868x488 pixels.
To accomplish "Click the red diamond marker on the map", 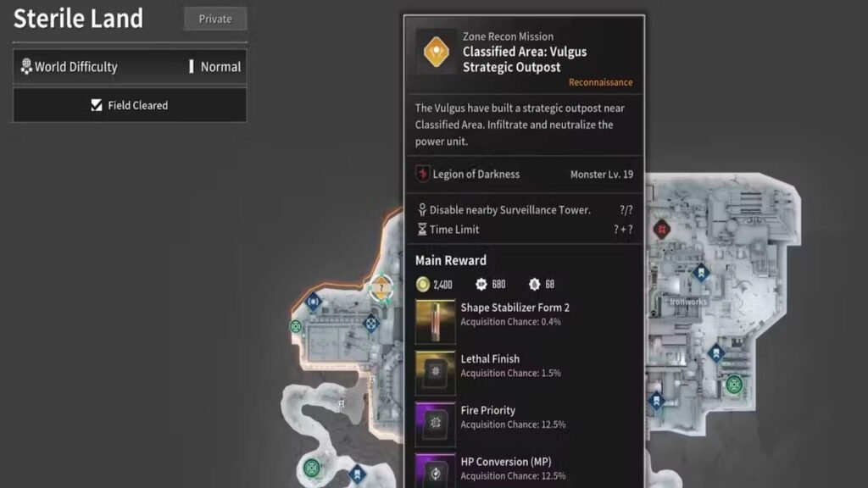I will pyautogui.click(x=661, y=229).
